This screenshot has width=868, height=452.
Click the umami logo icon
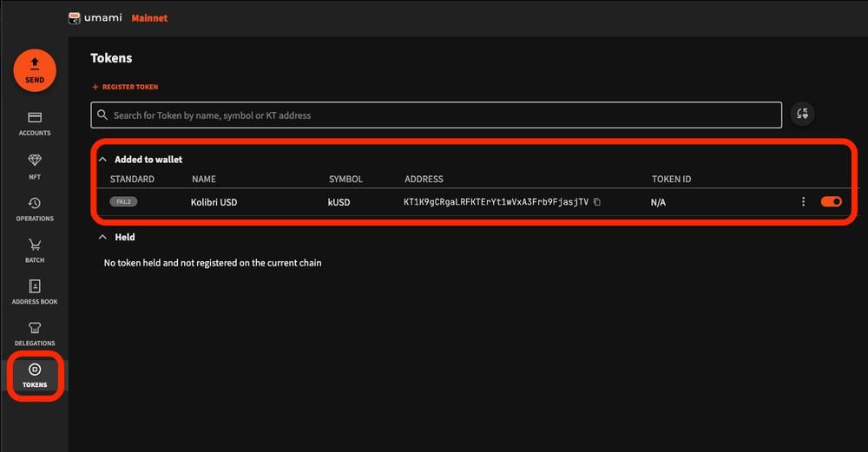pyautogui.click(x=74, y=18)
